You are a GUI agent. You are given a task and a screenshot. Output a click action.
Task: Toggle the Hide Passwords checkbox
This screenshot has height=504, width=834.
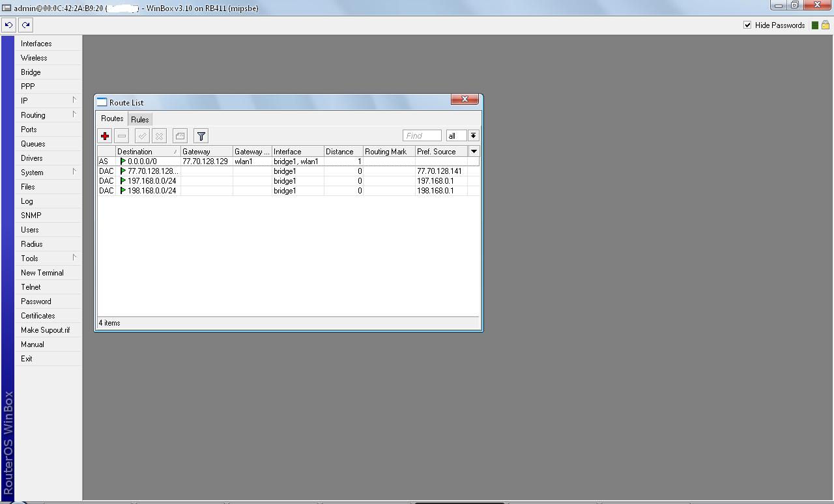tap(746, 25)
